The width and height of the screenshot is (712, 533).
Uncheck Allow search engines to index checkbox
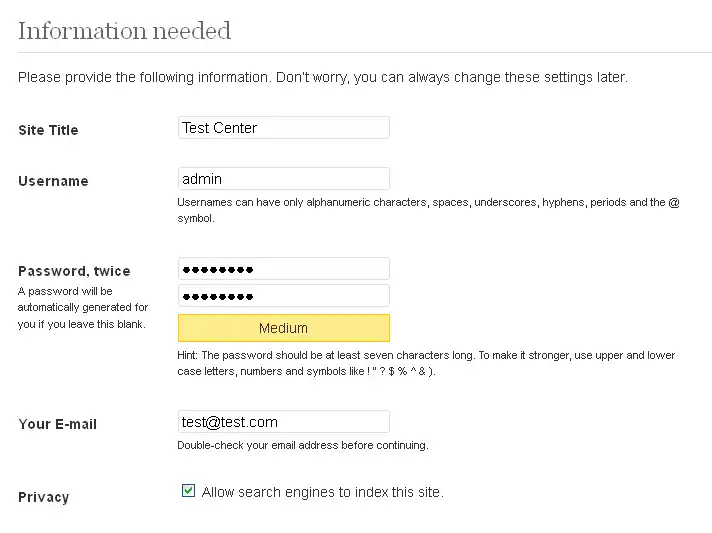(188, 491)
